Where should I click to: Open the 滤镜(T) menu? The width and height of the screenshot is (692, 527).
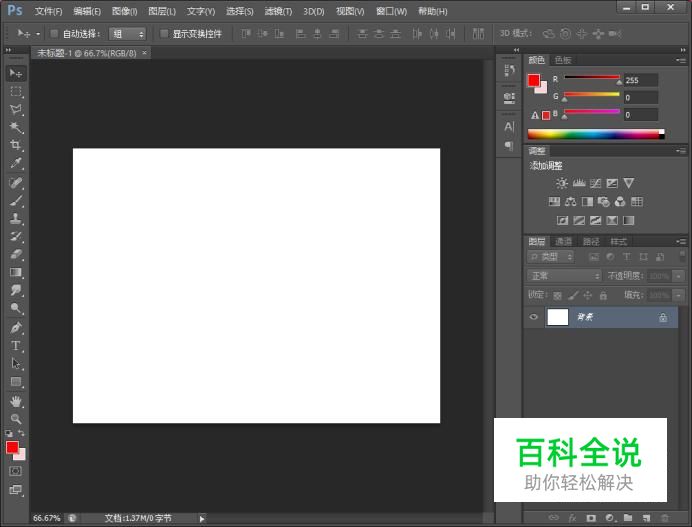click(x=278, y=11)
